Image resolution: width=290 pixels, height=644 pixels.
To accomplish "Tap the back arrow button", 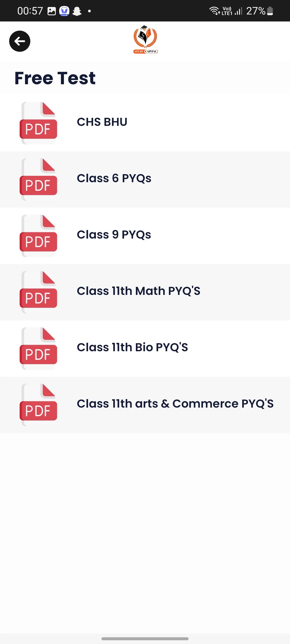I will click(20, 41).
